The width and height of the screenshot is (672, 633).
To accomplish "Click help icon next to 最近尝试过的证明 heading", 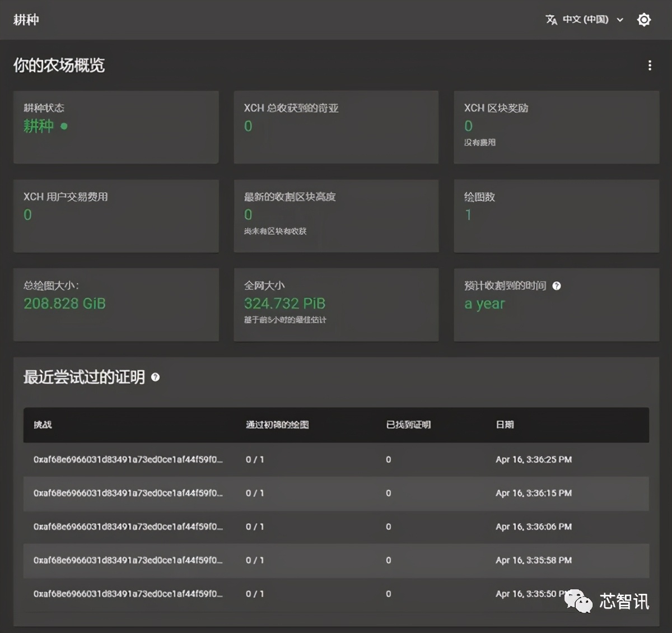I will point(155,378).
